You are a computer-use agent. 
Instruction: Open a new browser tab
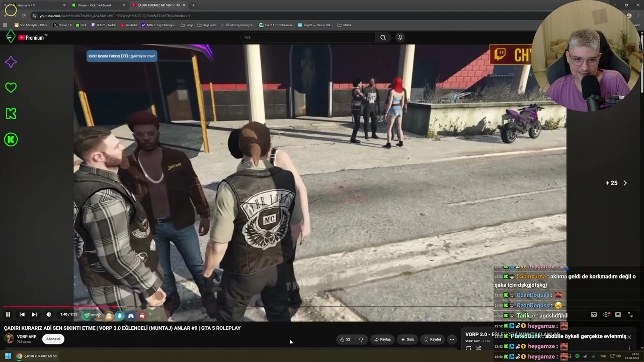pos(193,5)
